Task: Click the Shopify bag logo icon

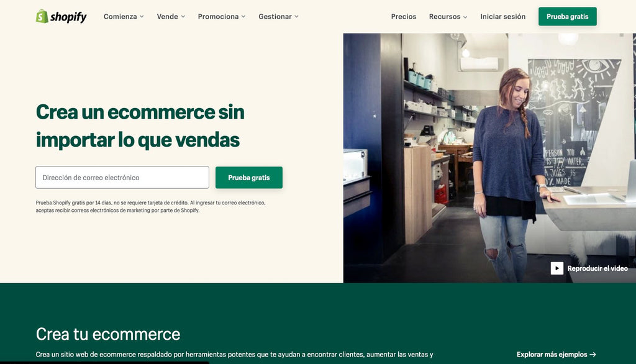Action: 42,16
